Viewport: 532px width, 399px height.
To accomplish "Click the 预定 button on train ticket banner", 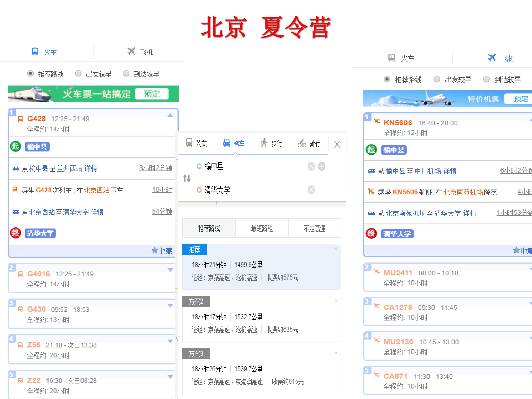I will coord(152,94).
